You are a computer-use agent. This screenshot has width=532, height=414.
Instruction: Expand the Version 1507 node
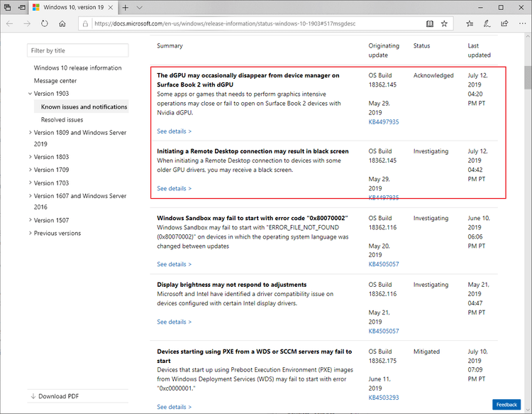pos(30,220)
